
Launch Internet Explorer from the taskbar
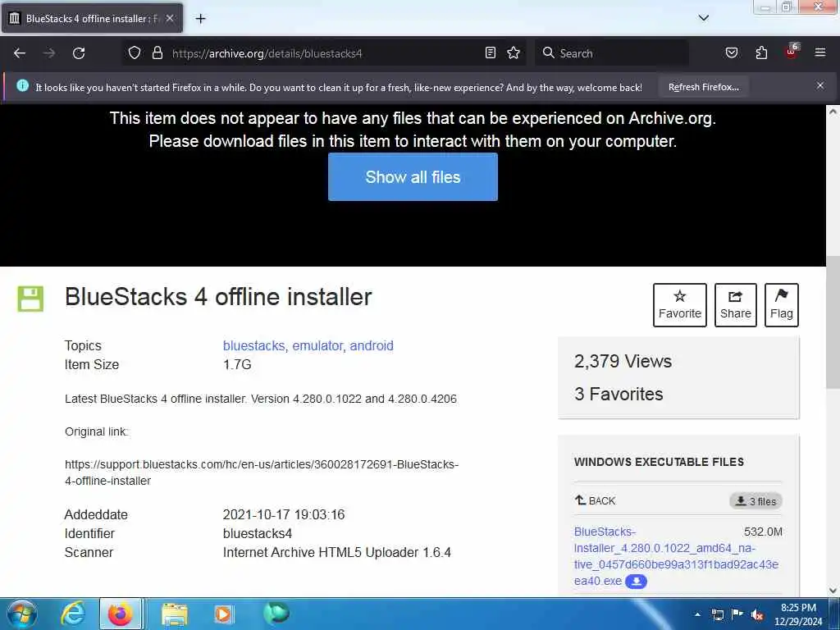point(73,614)
